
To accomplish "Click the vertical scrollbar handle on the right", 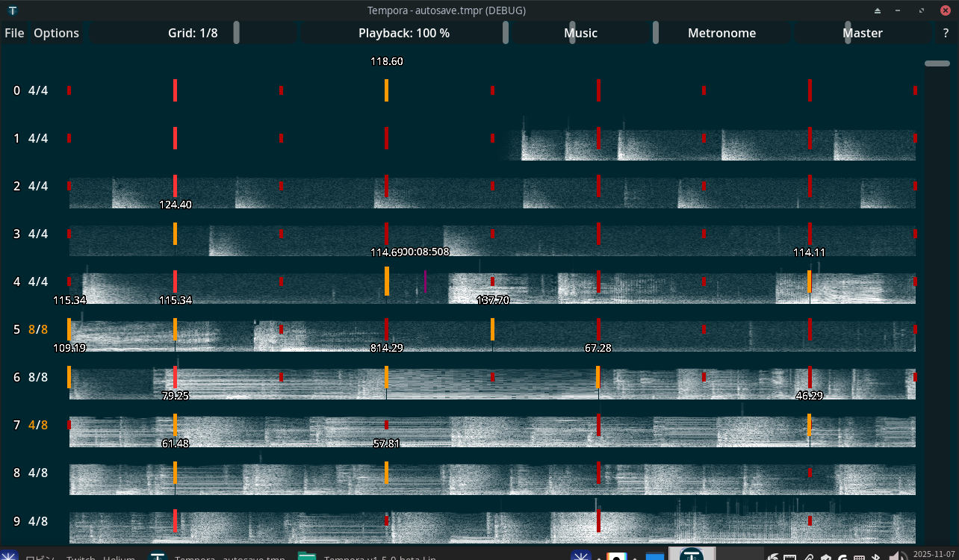I will point(937,63).
